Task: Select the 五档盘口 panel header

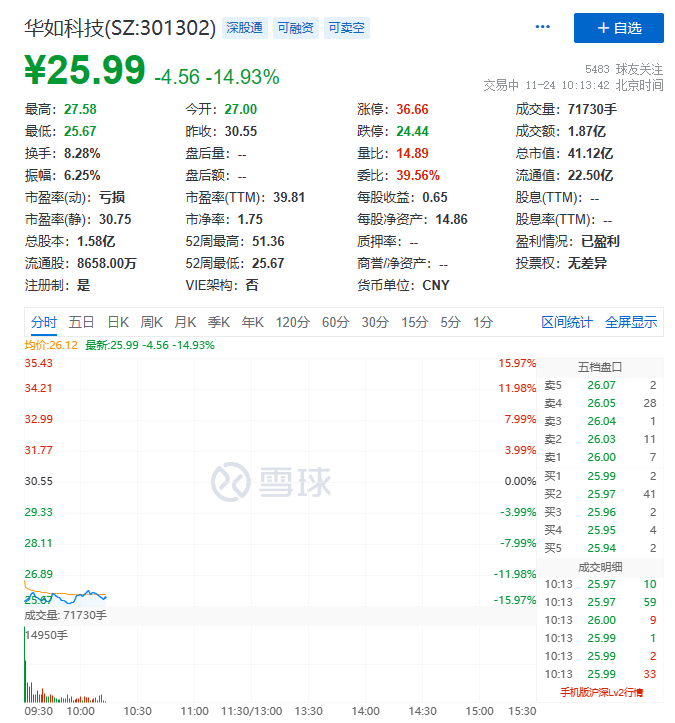Action: [x=600, y=367]
